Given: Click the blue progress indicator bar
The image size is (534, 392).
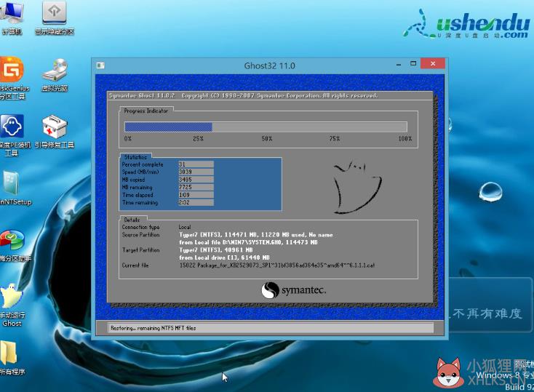Looking at the screenshot, I should (168, 127).
